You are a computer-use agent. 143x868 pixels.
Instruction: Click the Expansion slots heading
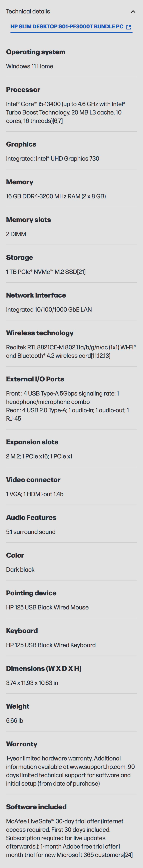[x=32, y=442]
